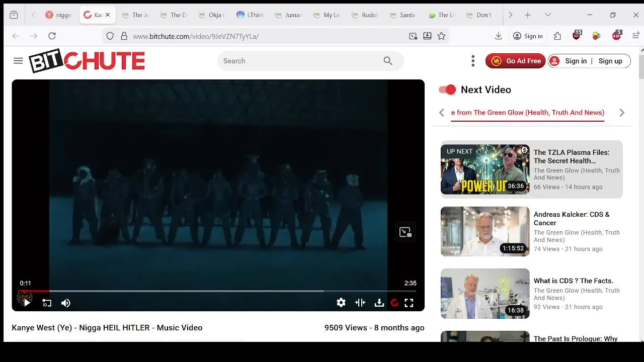The height and width of the screenshot is (362, 644).
Task: Click the picture-in-picture icon in address bar
Action: (413, 36)
